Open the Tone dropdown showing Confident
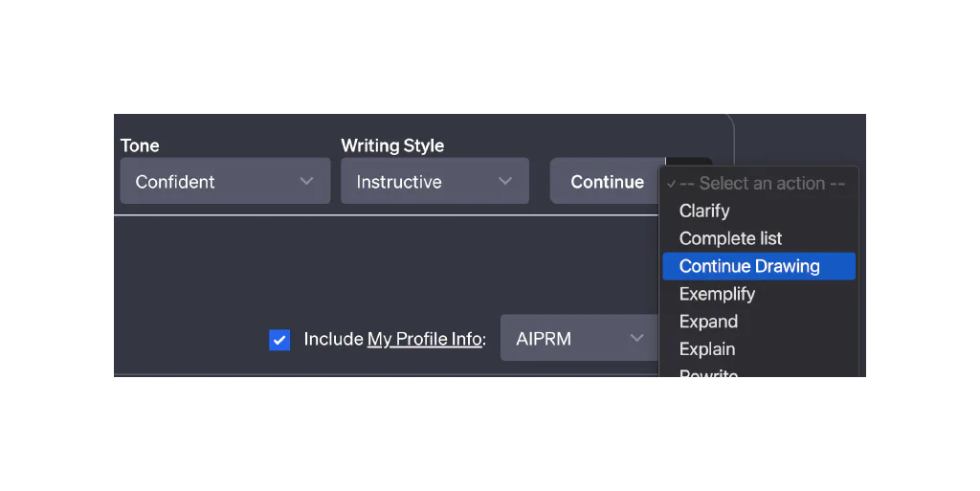Screen dimensions: 980x491 click(225, 182)
